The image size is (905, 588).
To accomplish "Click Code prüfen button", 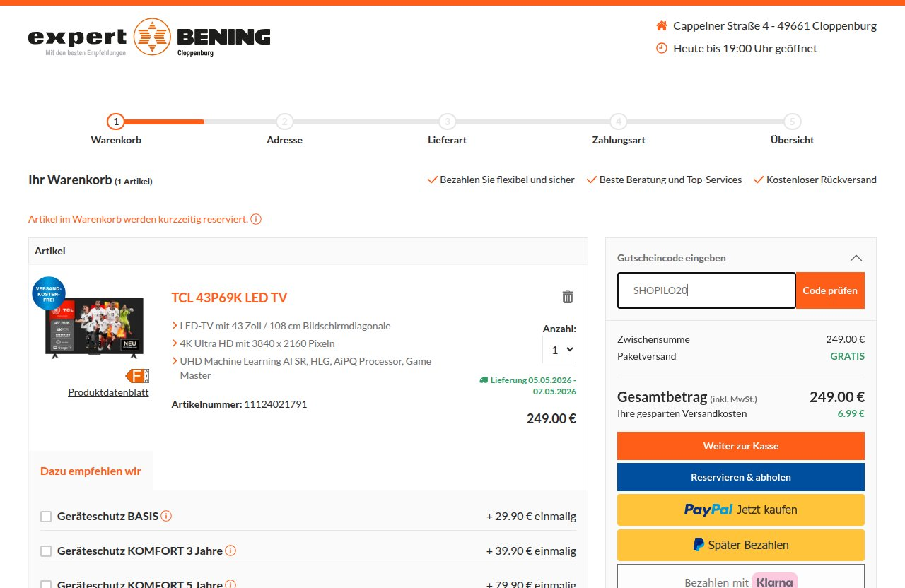I will point(830,290).
